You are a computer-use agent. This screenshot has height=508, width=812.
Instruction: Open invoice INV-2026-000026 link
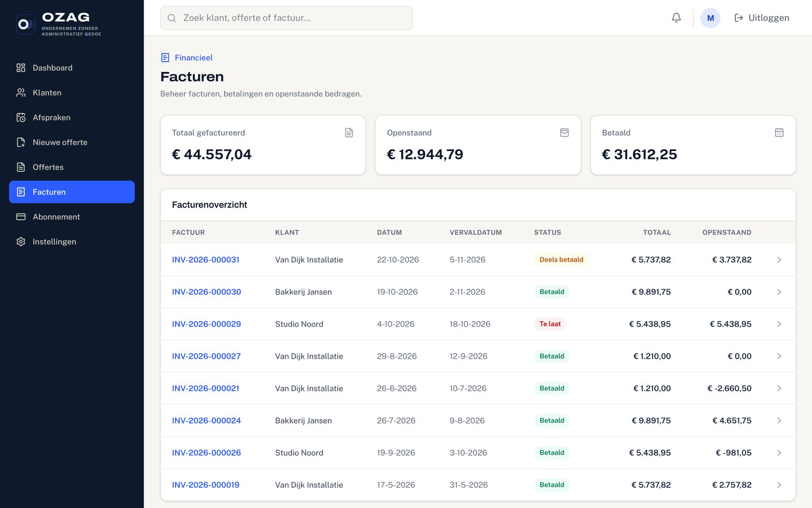click(206, 453)
